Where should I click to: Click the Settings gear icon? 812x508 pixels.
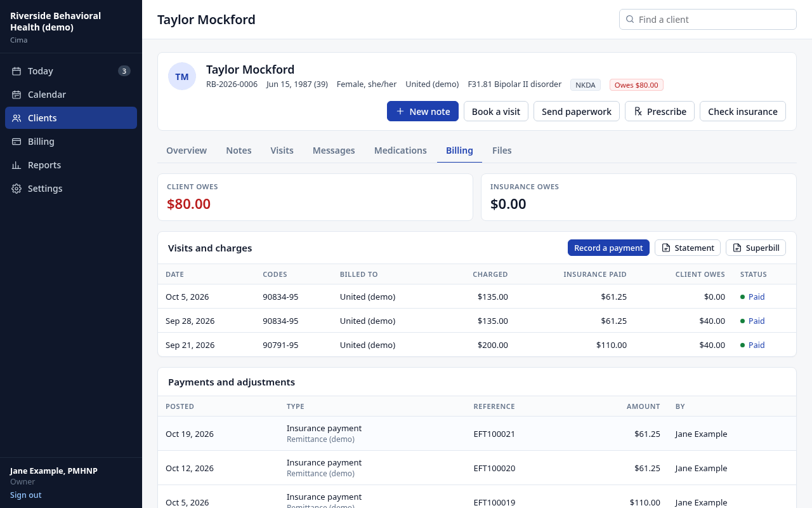pyautogui.click(x=16, y=189)
